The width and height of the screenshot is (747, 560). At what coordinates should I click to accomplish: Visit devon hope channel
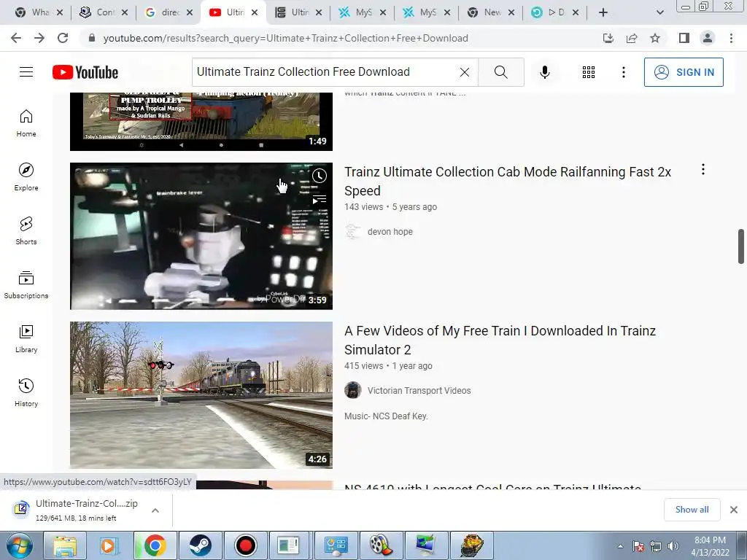[390, 231]
